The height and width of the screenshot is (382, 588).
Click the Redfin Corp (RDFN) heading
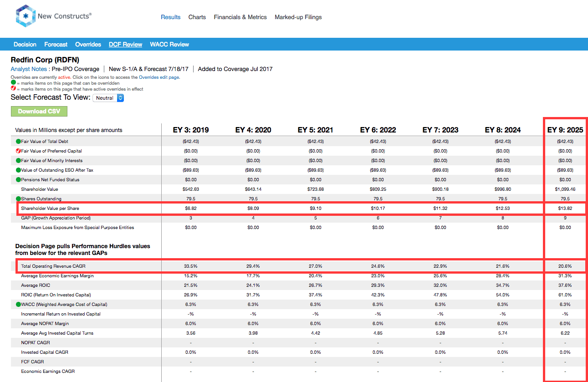45,60
